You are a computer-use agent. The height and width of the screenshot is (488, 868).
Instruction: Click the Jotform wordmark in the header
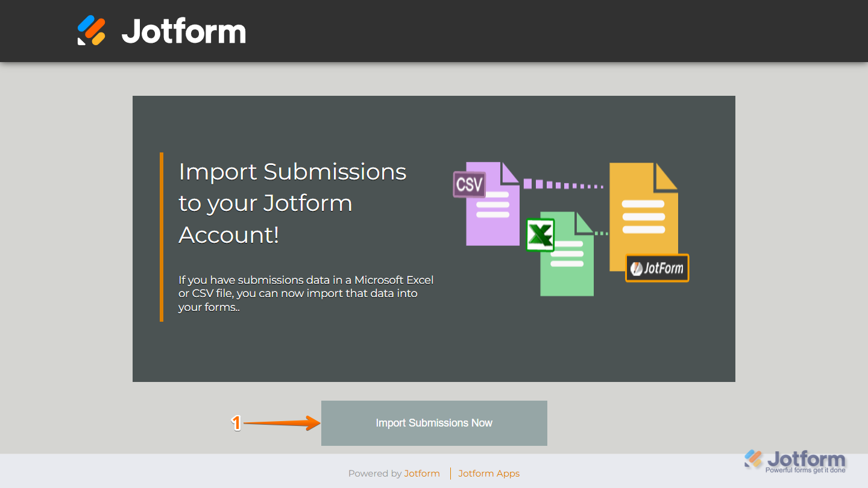coord(184,31)
